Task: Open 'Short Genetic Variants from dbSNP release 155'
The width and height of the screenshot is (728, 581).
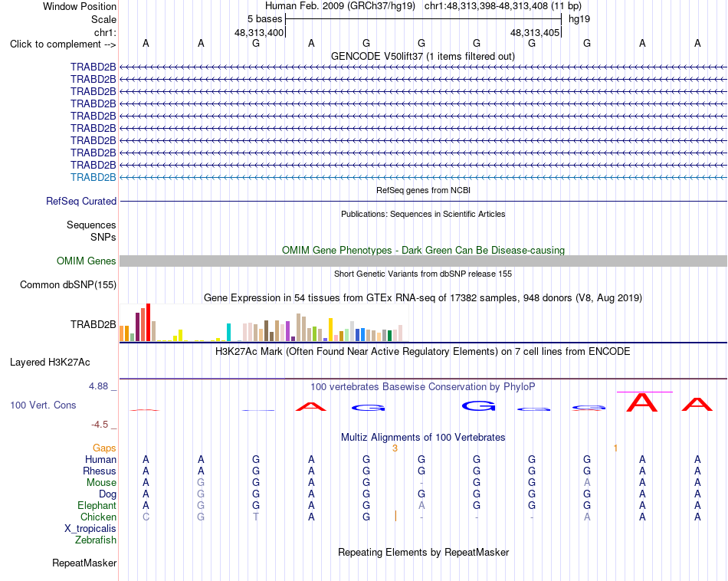Action: (x=422, y=274)
